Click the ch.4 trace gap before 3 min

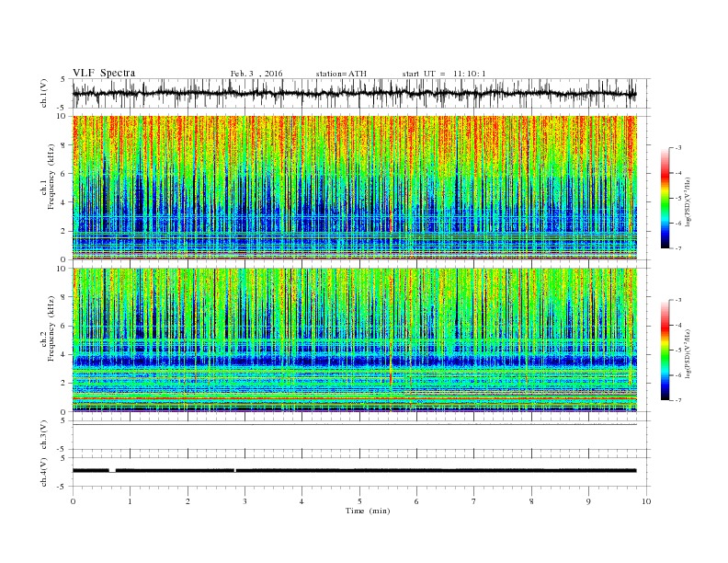coord(235,471)
